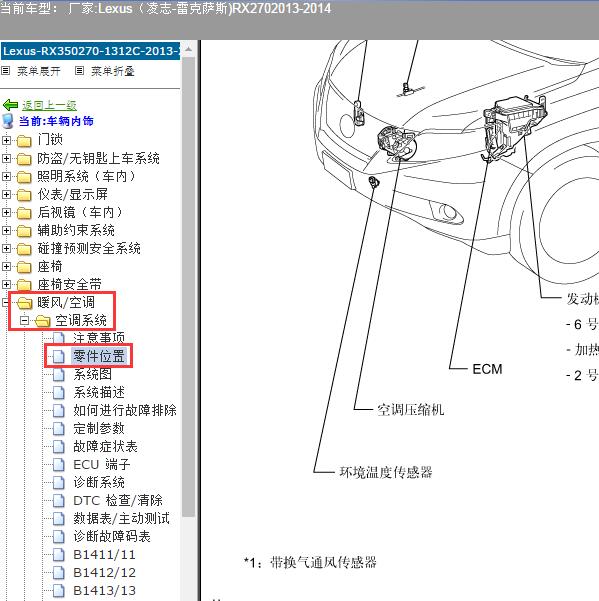Click the document icon for 诊断系统
Viewport: 599px width, 601px height.
click(59, 483)
